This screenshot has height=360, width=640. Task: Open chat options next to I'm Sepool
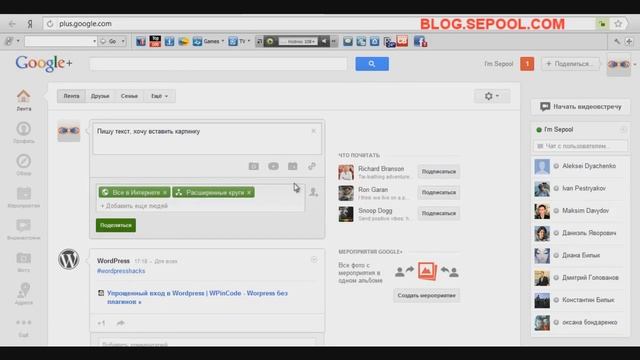(x=623, y=130)
